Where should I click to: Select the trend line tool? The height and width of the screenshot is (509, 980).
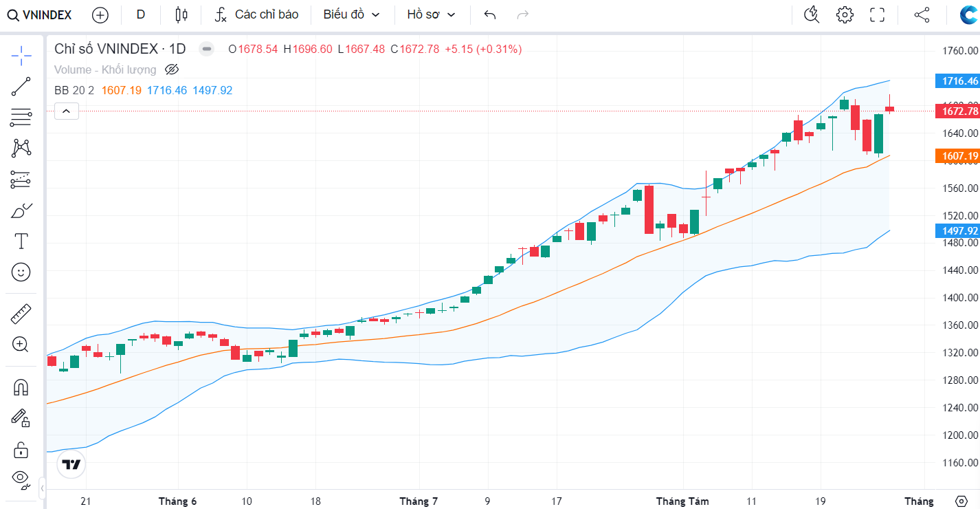[21, 87]
